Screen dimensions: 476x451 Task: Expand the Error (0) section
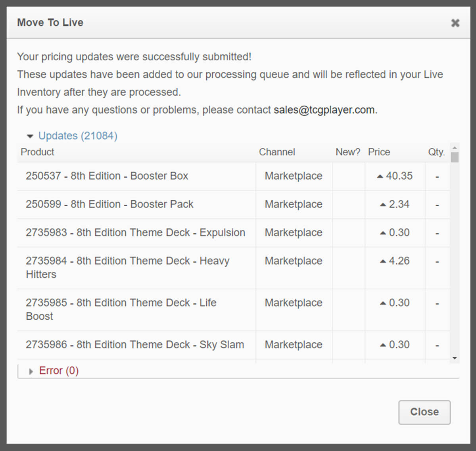(x=59, y=370)
